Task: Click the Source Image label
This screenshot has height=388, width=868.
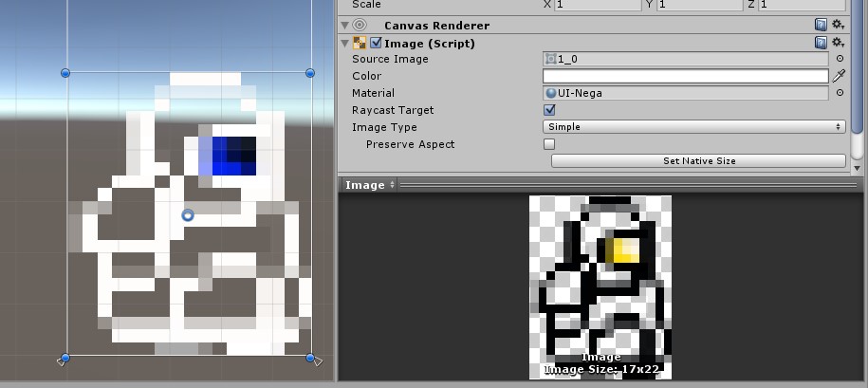Action: click(390, 59)
